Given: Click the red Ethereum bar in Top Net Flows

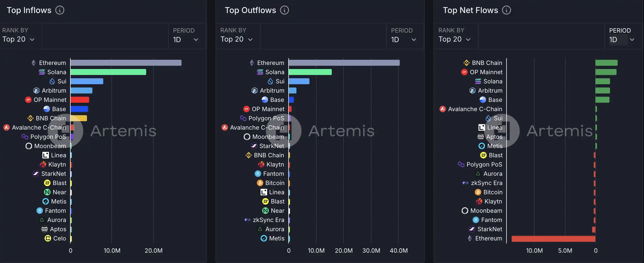Looking at the screenshot, I should click(553, 239).
